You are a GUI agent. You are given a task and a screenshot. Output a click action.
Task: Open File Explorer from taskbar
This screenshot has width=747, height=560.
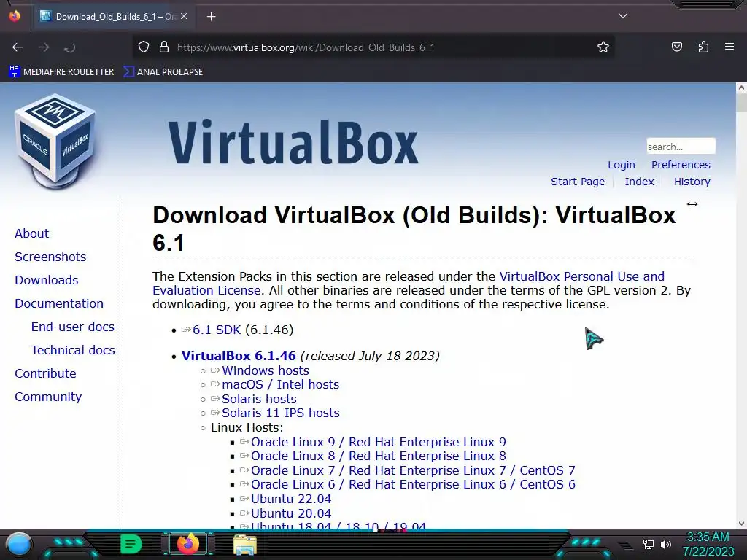[x=245, y=545]
